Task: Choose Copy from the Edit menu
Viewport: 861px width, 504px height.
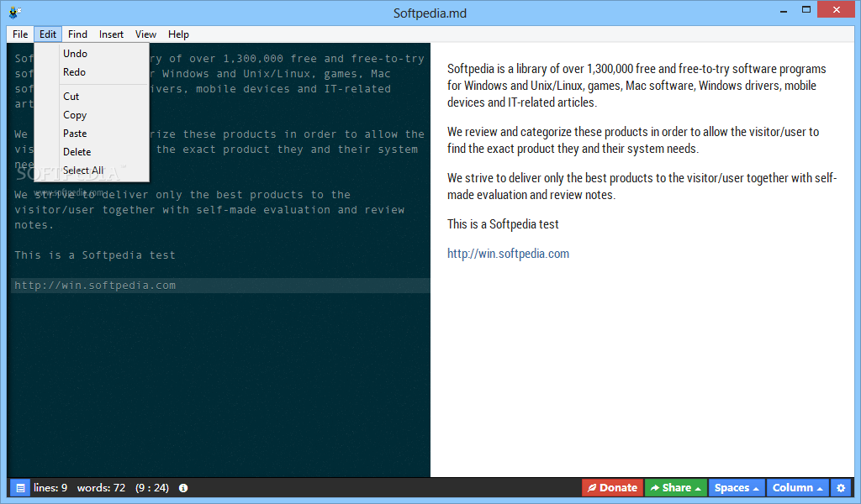Action: [x=92, y=115]
